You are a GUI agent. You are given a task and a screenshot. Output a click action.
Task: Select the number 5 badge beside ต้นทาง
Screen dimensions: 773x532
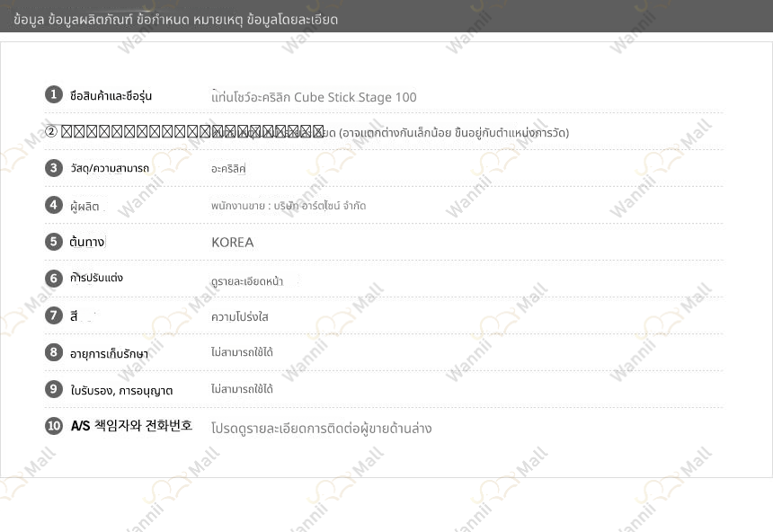click(54, 242)
